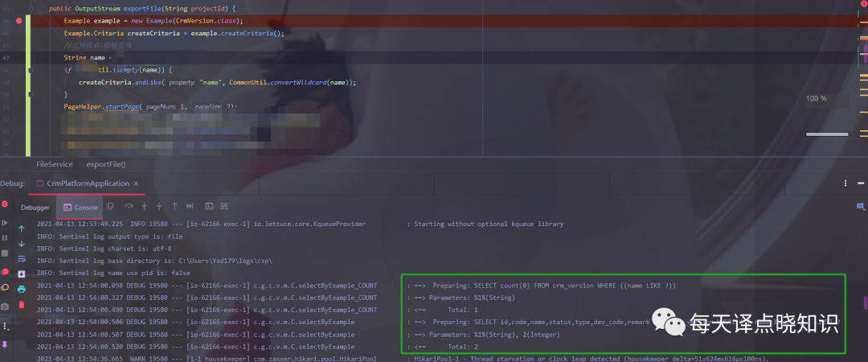The image size is (868, 362).
Task: Click the 'SELECT count(0) FROM crm_version' log line
Action: point(542,285)
